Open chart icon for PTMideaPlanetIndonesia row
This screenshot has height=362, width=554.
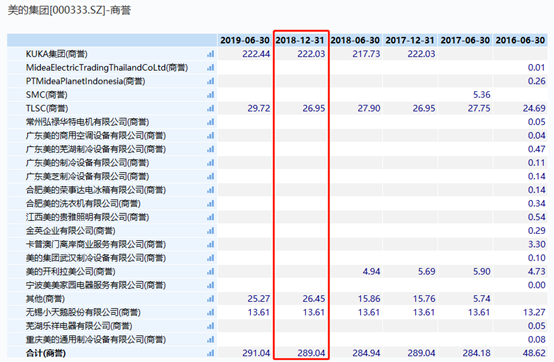tap(211, 81)
